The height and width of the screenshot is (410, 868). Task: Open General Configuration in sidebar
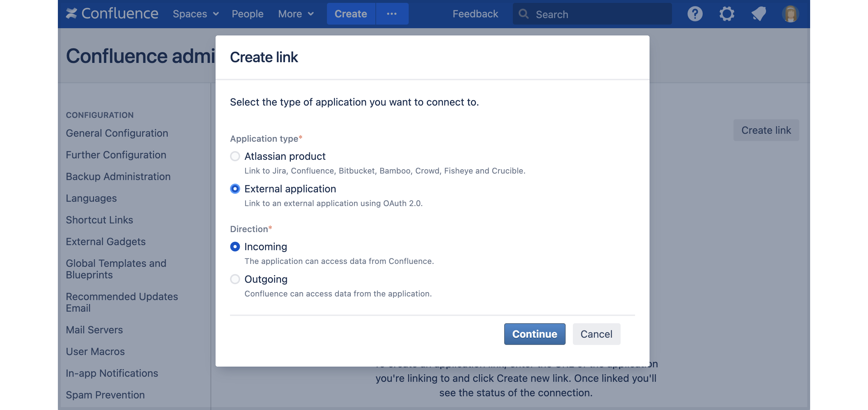click(x=117, y=133)
